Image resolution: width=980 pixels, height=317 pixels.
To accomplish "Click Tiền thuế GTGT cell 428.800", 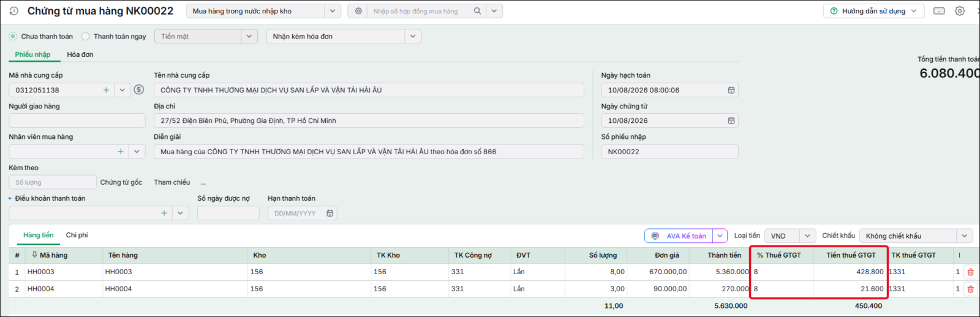I will click(x=850, y=272).
